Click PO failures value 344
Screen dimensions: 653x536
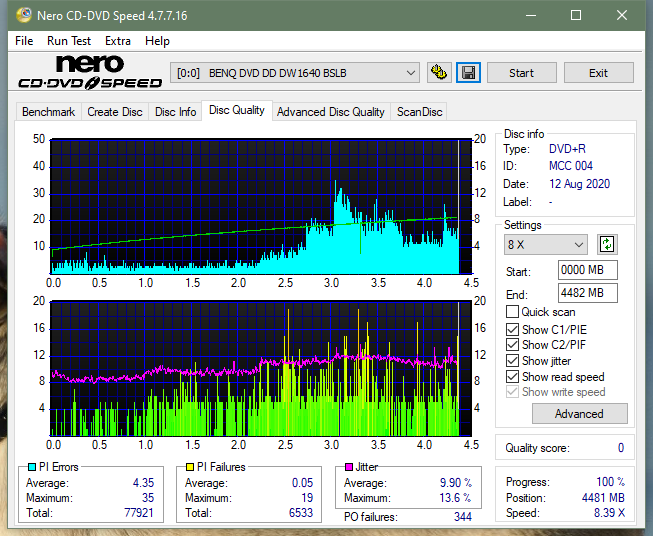(463, 517)
